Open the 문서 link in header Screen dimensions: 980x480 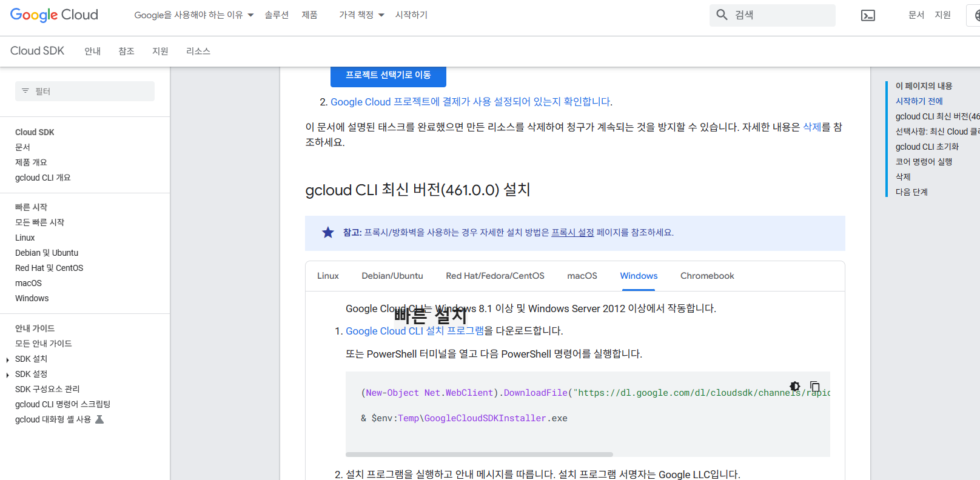click(916, 15)
